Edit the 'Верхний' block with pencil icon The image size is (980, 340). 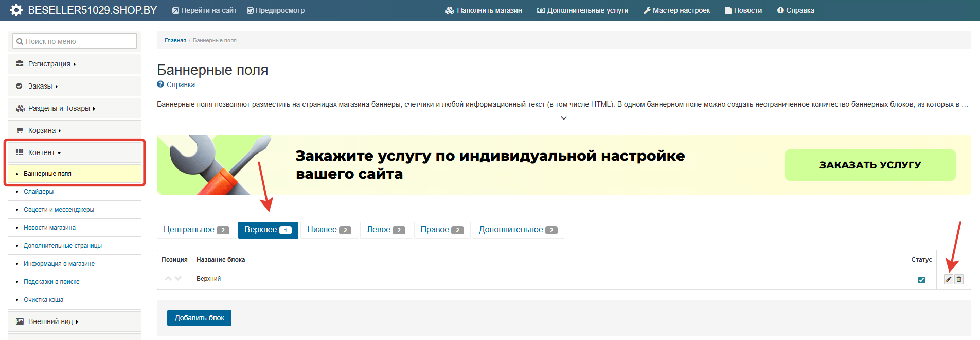tap(949, 279)
